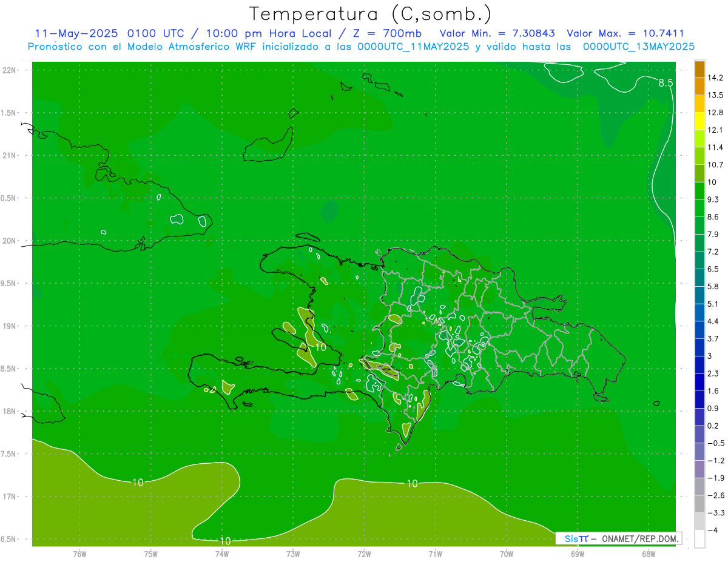Click the "22N" latitude axis label
This screenshot has height=562, width=728.
[10, 70]
